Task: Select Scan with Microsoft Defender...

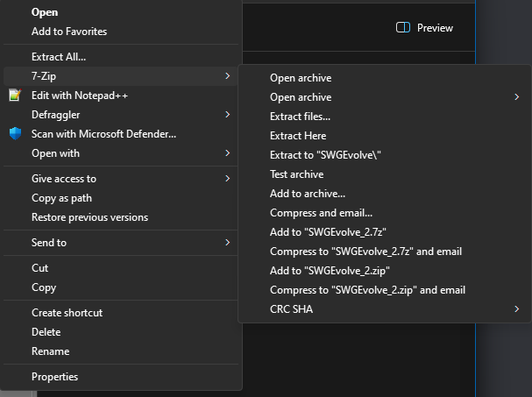Action: [121, 134]
